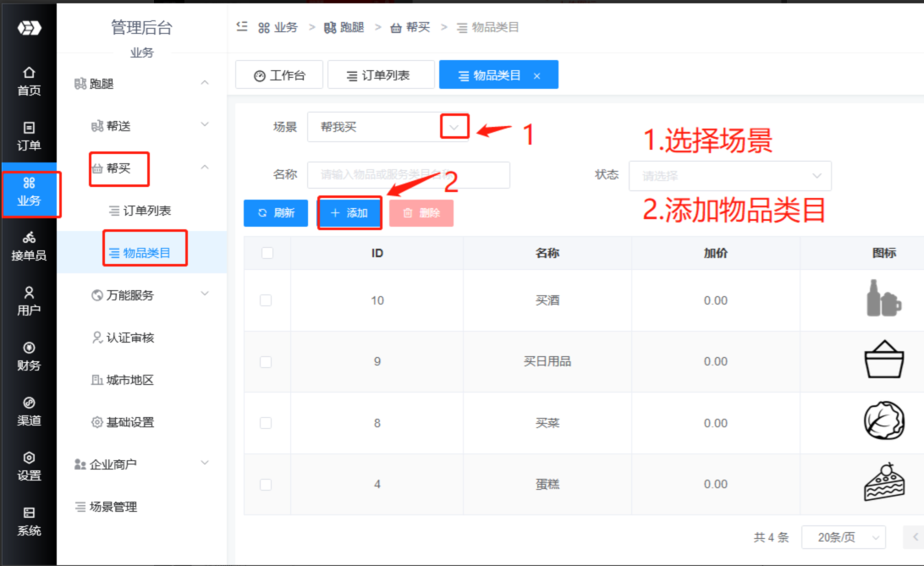Switch to the 订单列表 tab
The height and width of the screenshot is (566, 924).
coord(380,75)
